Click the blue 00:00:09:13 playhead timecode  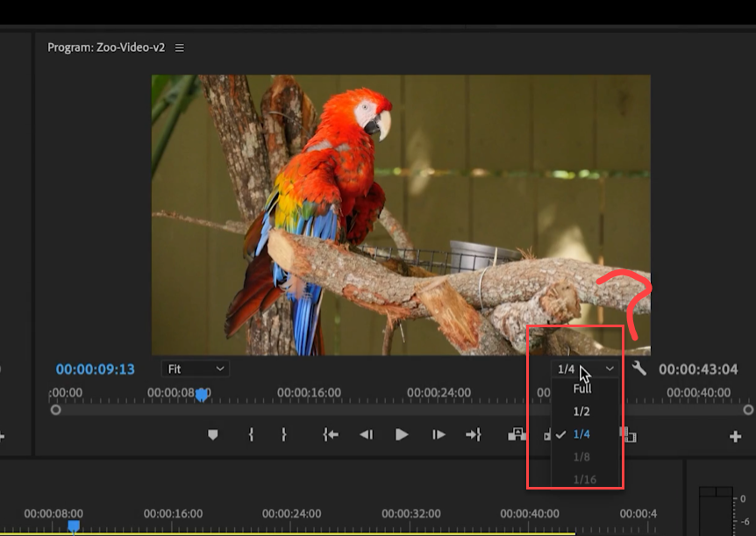[x=96, y=369]
